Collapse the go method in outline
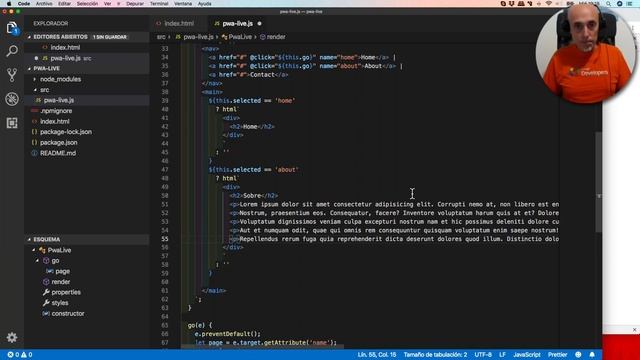640x360 pixels. pyautogui.click(x=38, y=260)
